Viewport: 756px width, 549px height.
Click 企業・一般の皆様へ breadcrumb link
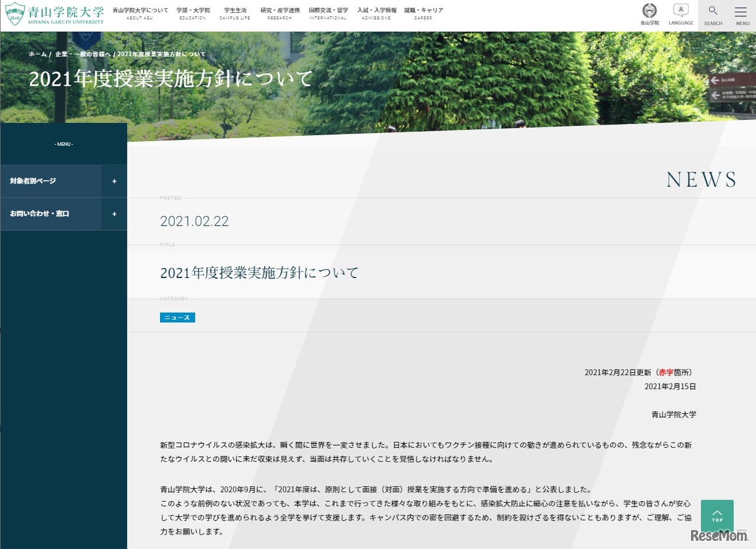(x=83, y=54)
